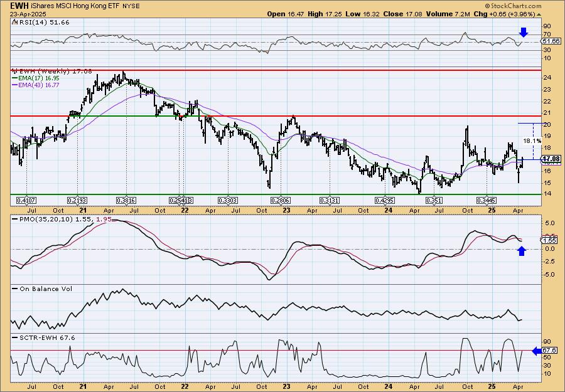Click the On Balance Vol panel label
This screenshot has height=392, width=565.
tap(42, 289)
